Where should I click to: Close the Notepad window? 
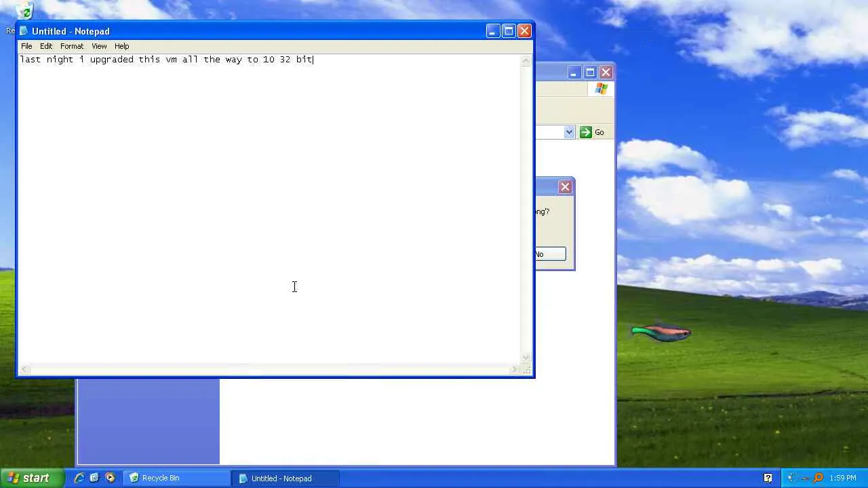pos(524,31)
